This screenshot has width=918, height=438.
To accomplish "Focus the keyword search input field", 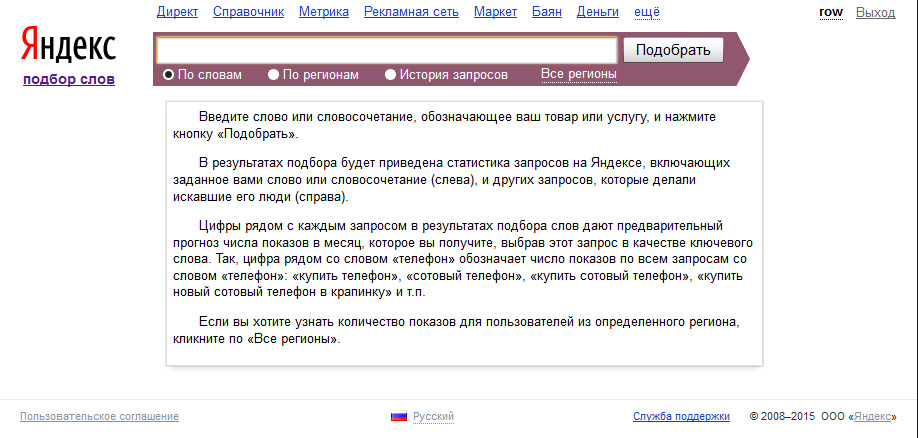I will [387, 50].
